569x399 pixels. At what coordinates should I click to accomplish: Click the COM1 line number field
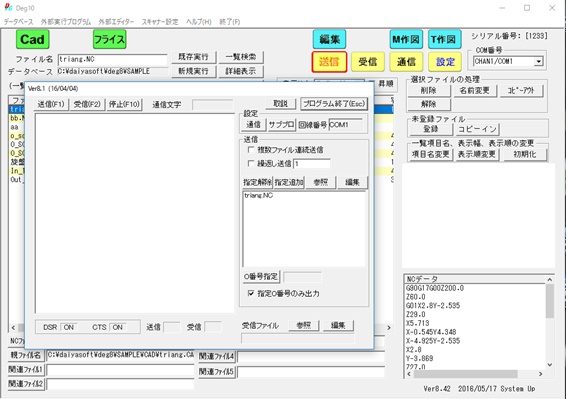345,125
